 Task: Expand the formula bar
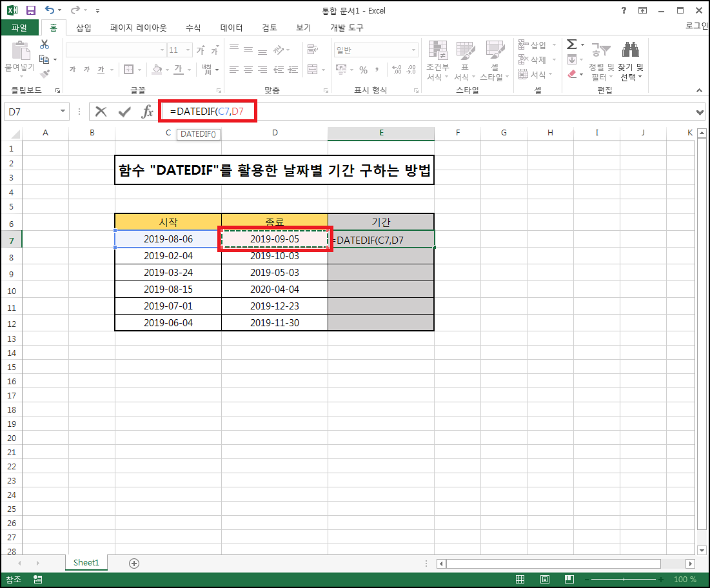pos(700,112)
